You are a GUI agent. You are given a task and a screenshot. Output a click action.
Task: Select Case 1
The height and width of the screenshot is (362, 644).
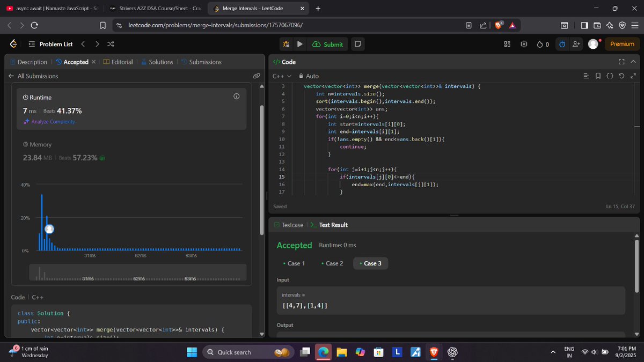click(294, 263)
